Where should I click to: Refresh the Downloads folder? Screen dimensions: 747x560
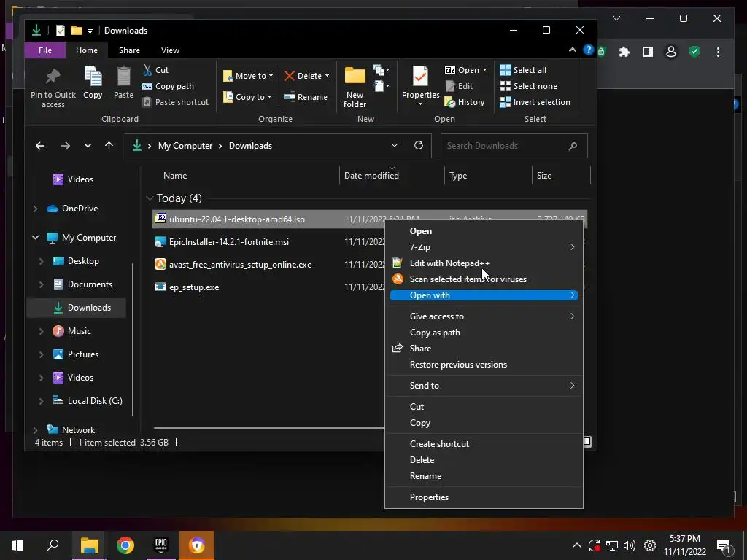tap(419, 145)
